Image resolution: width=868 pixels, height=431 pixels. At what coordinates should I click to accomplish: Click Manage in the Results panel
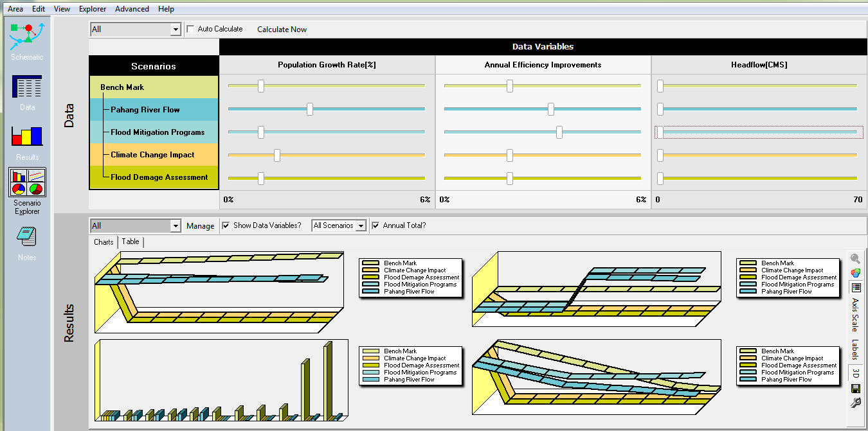[x=200, y=226]
